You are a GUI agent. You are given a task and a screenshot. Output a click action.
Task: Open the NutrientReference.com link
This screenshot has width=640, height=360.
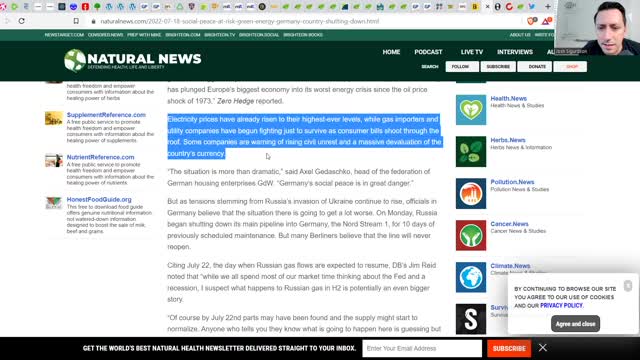click(x=100, y=157)
